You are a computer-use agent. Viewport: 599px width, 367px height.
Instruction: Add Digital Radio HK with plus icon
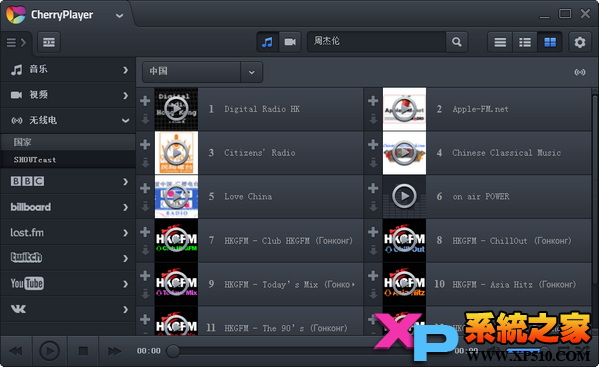(145, 101)
